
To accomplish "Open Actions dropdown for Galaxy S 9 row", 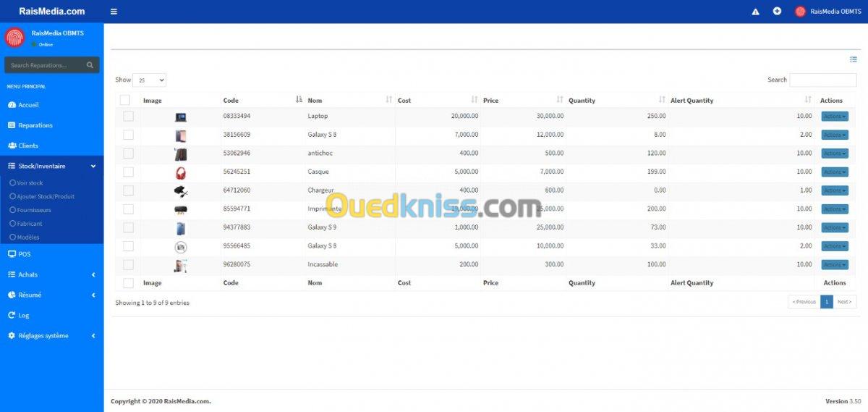I will pos(834,228).
